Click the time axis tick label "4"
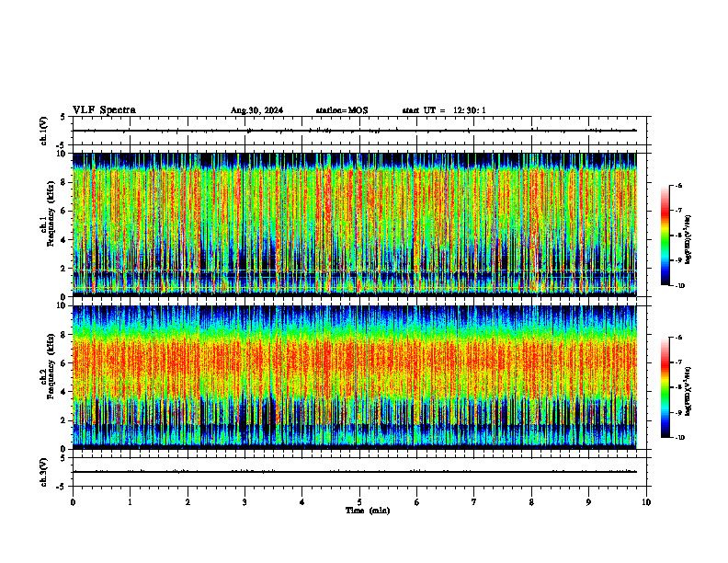This screenshot has height=563, width=728. (x=302, y=502)
